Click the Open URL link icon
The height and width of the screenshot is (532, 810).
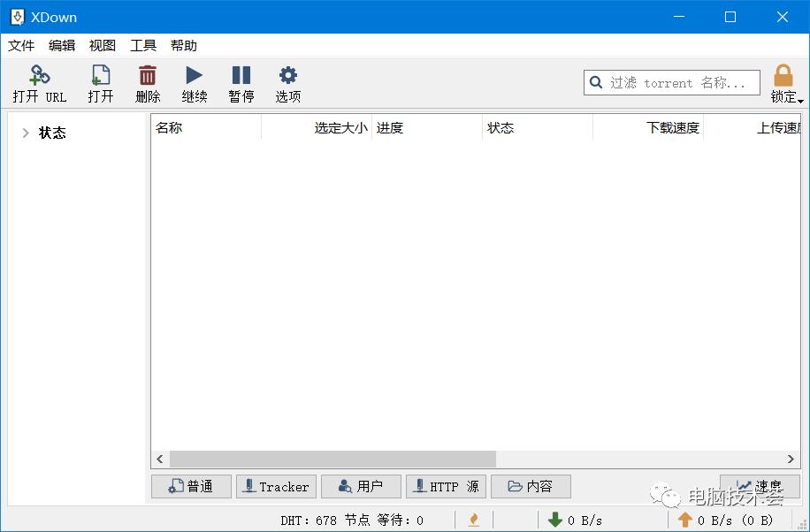(x=40, y=75)
